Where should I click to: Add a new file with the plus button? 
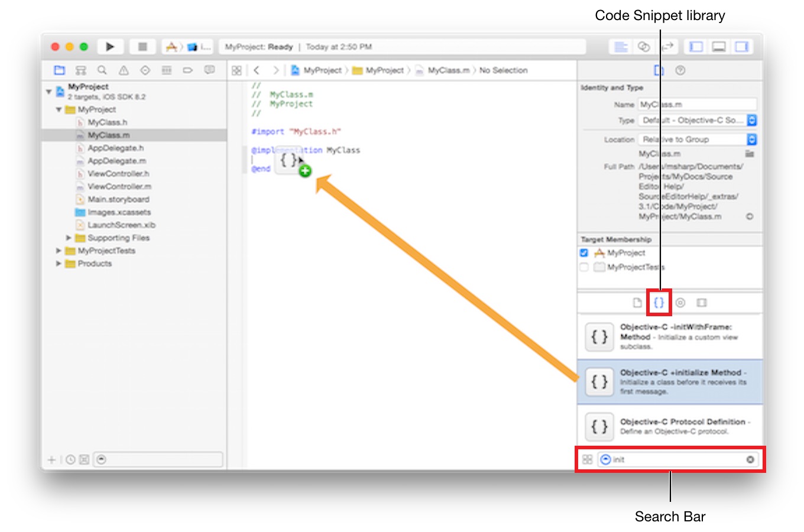(51, 459)
